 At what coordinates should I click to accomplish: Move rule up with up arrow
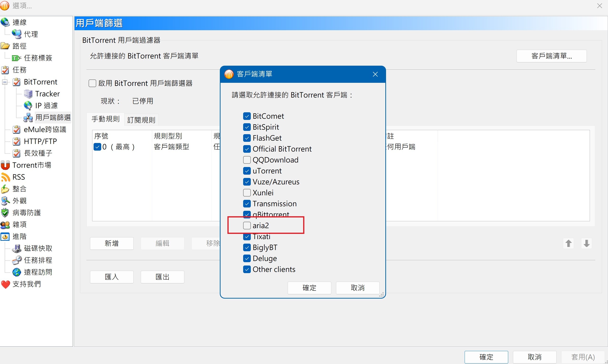tap(568, 243)
